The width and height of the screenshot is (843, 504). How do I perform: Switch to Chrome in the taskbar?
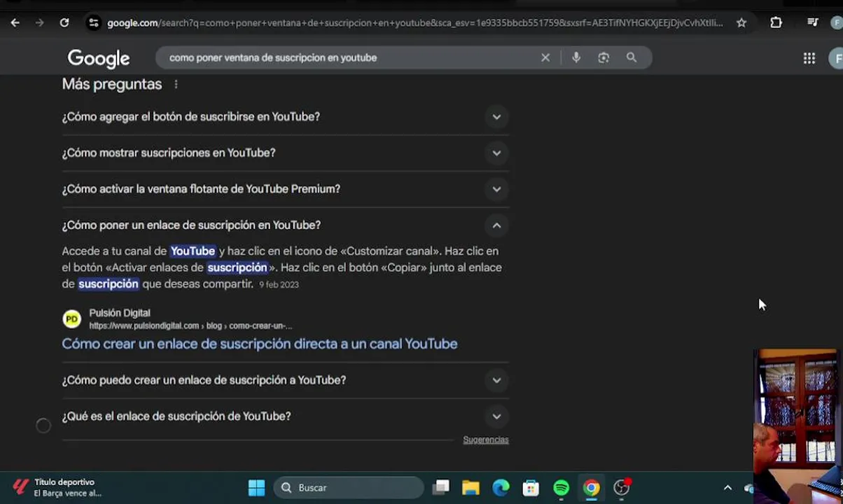pos(592,488)
